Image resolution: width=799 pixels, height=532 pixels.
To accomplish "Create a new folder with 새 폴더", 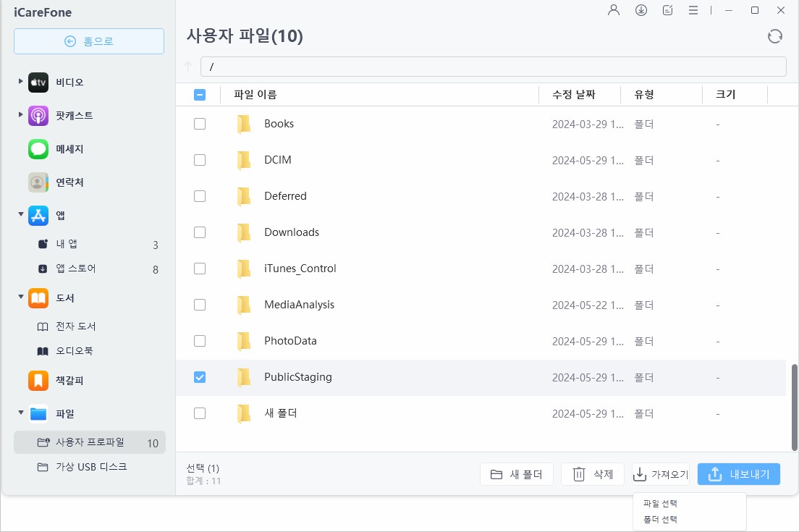I will pyautogui.click(x=517, y=474).
